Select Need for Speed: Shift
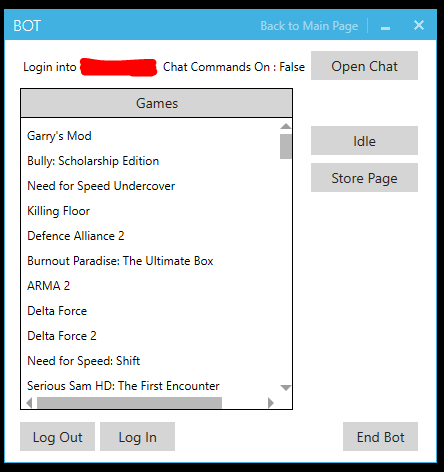The height and width of the screenshot is (472, 444). click(83, 361)
